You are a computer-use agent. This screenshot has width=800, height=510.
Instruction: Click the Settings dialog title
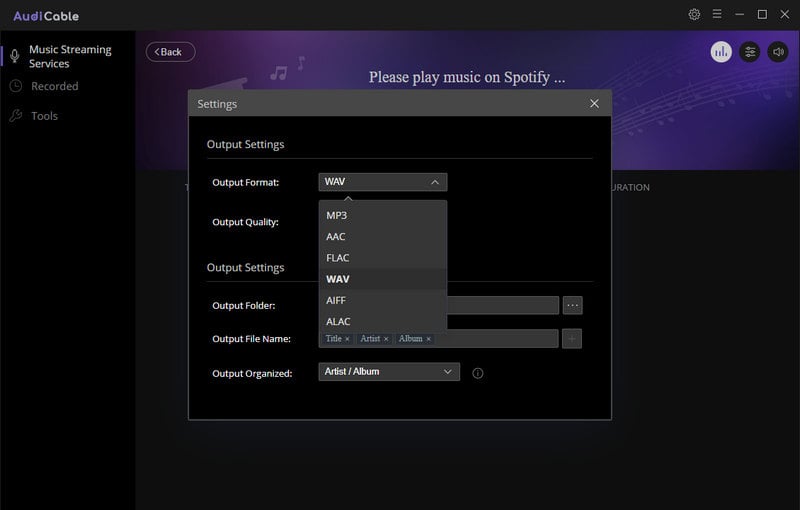[217, 104]
